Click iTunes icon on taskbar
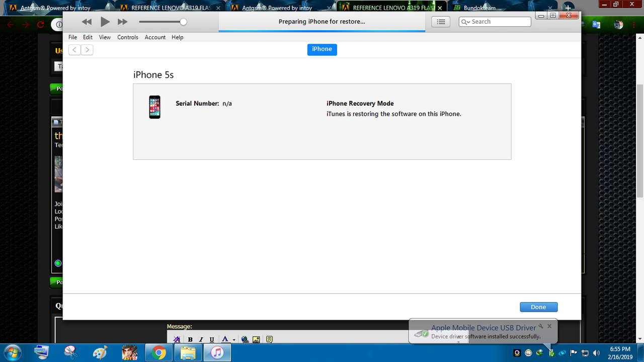 click(217, 352)
